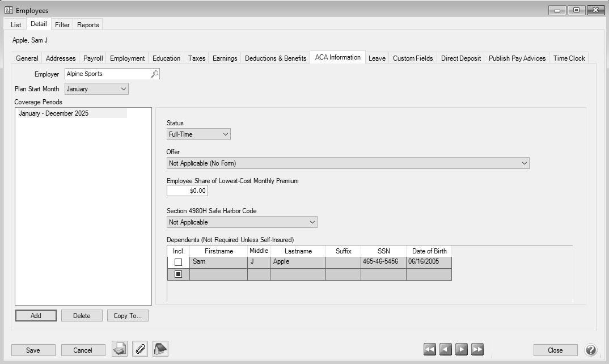Click the SSN cell 465-46-5456
This screenshot has width=609, height=364.
(383, 262)
